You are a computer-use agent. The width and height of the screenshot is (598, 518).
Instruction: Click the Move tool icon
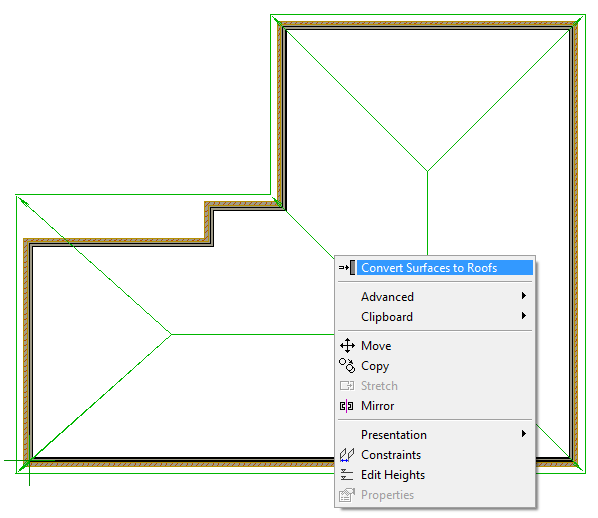347,346
